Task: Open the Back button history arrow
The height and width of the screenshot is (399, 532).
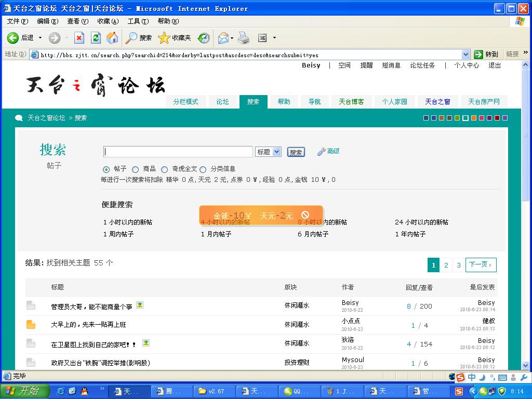Action: tap(41, 38)
